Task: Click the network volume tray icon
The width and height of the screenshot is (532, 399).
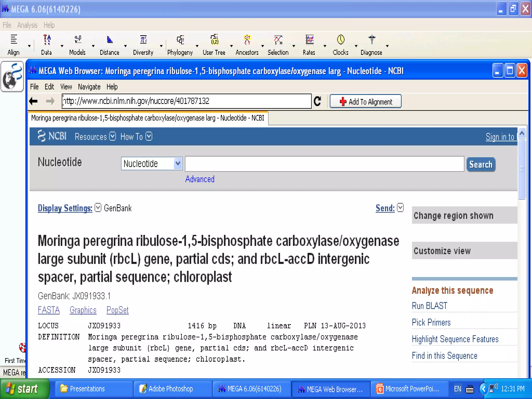Action: point(493,388)
